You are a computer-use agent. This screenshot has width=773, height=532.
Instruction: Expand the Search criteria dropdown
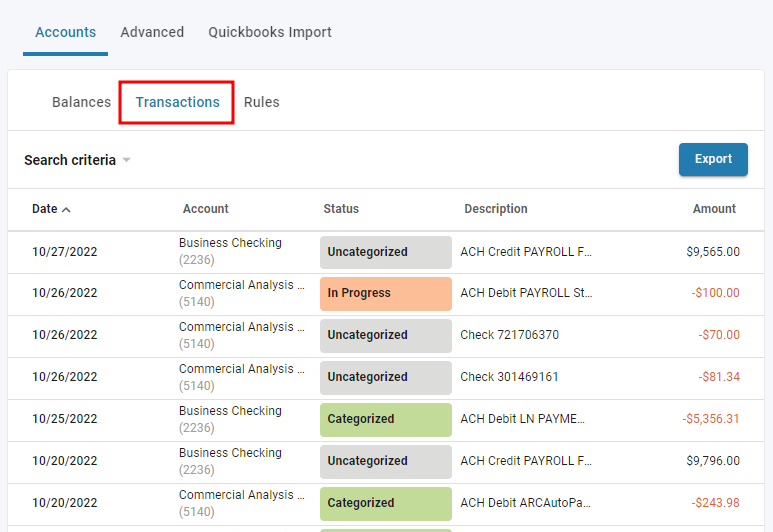point(77,160)
